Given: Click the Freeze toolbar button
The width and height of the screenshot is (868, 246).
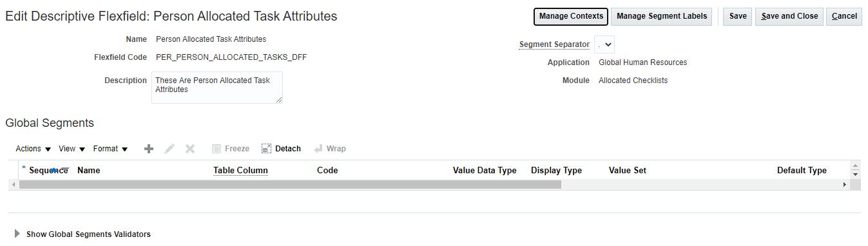Looking at the screenshot, I should pos(231,149).
